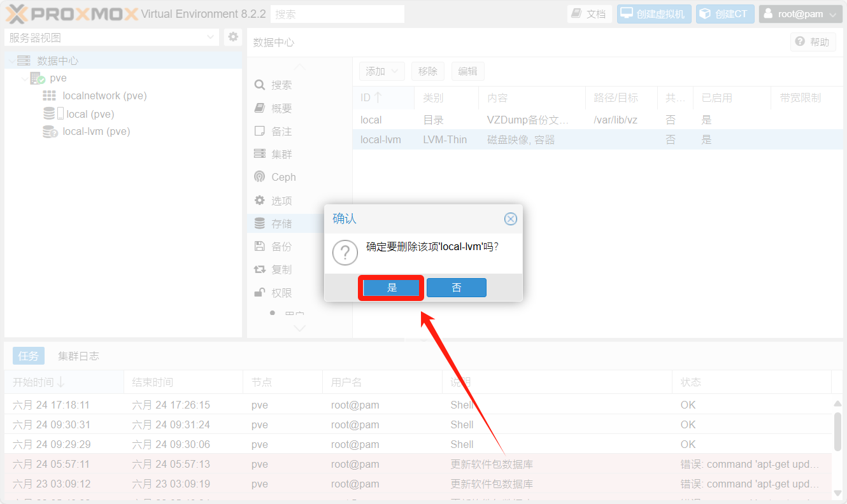847x504 pixels.
Task: Open Ceph in the side menu
Action: pos(283,178)
